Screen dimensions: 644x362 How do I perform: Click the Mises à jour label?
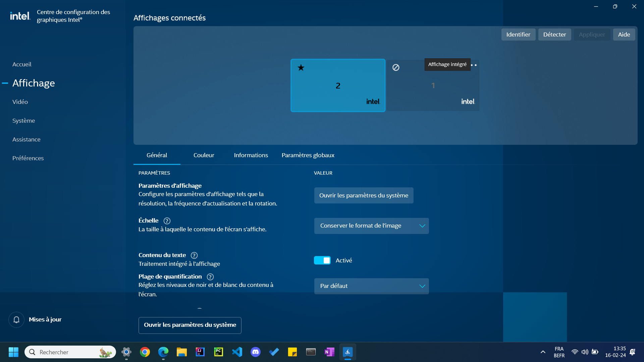pos(45,320)
